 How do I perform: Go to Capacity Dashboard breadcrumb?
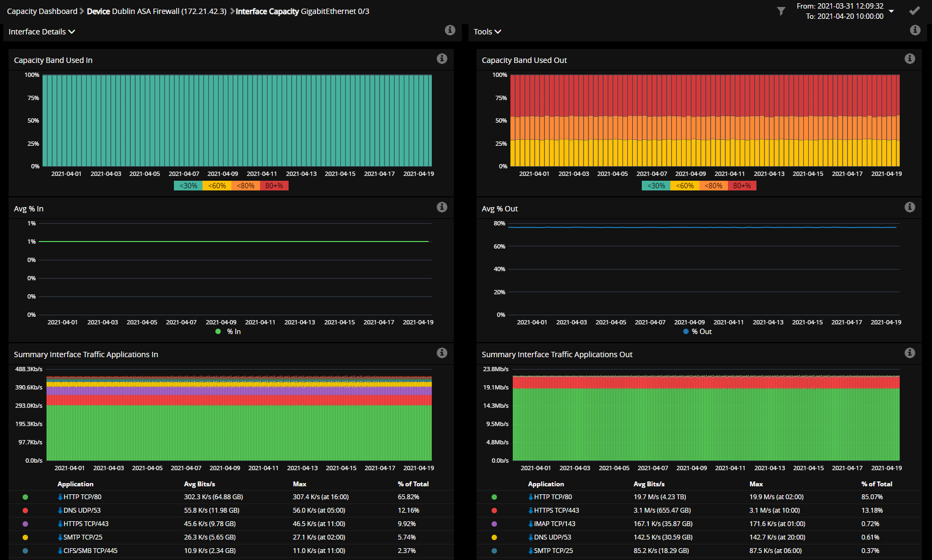[x=42, y=11]
